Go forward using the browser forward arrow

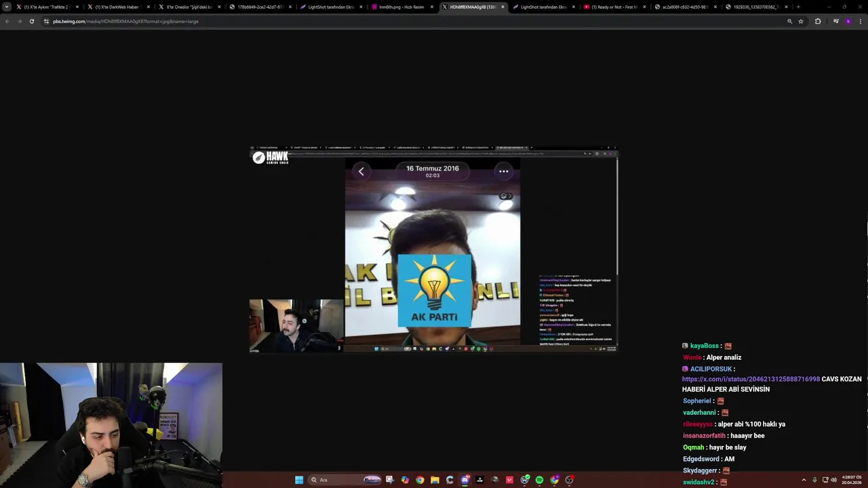point(19,21)
